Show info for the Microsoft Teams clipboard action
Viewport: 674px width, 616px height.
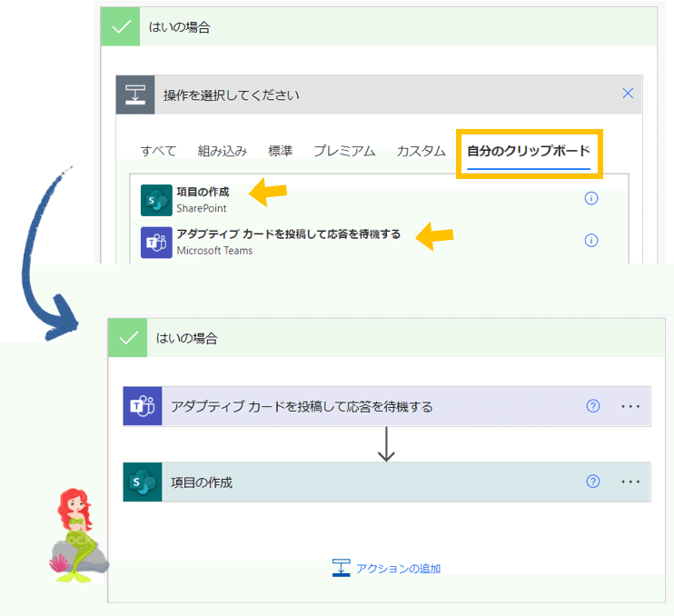tap(591, 240)
